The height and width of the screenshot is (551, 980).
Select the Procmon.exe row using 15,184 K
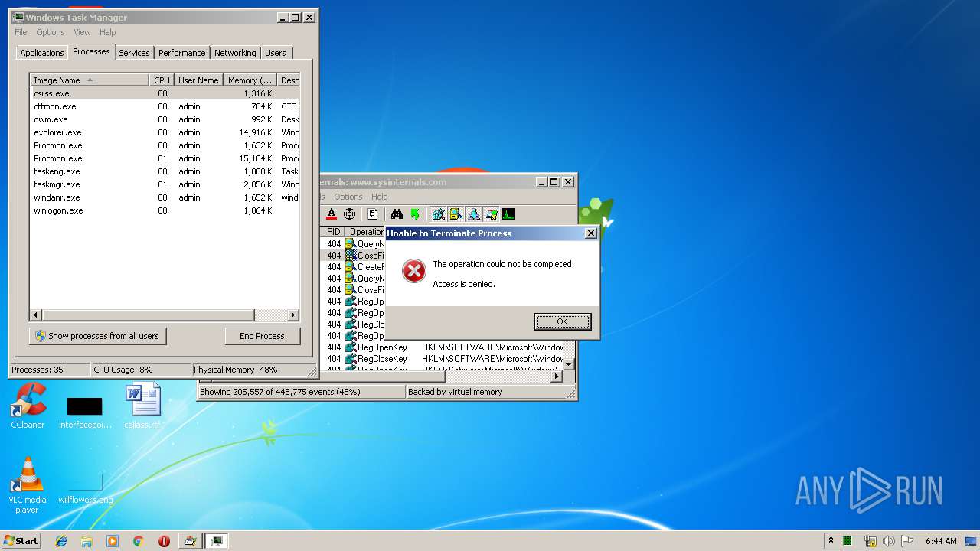(165, 158)
